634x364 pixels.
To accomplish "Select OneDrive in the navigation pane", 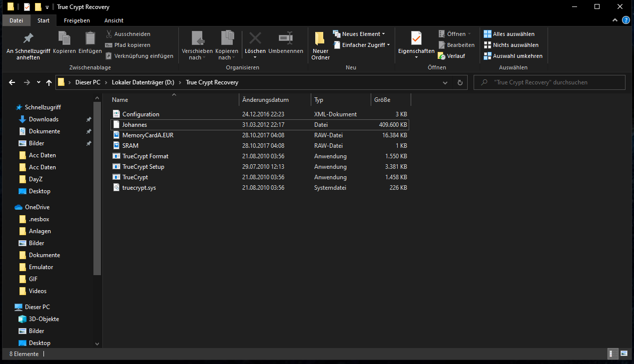I will (37, 207).
